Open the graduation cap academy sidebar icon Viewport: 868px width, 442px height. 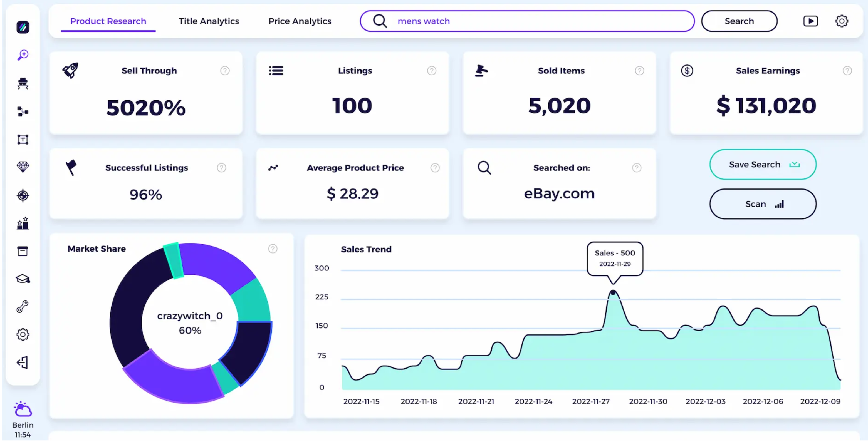pos(23,279)
